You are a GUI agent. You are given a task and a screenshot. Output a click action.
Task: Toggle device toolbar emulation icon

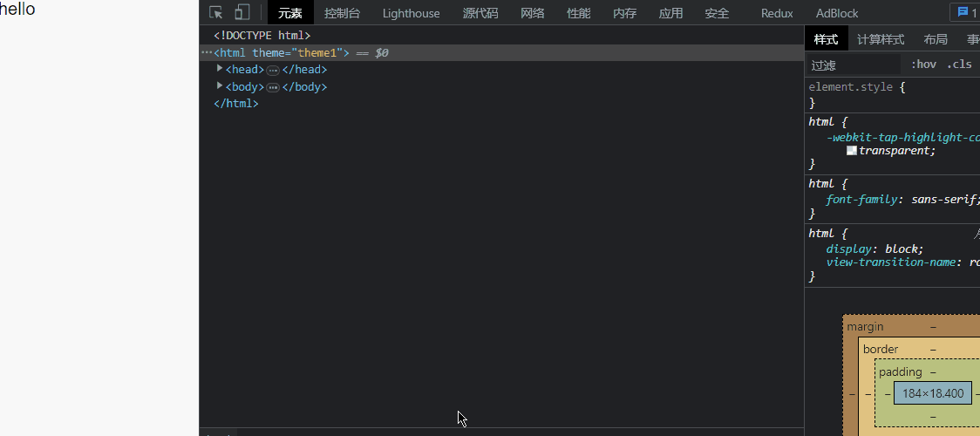pos(242,13)
